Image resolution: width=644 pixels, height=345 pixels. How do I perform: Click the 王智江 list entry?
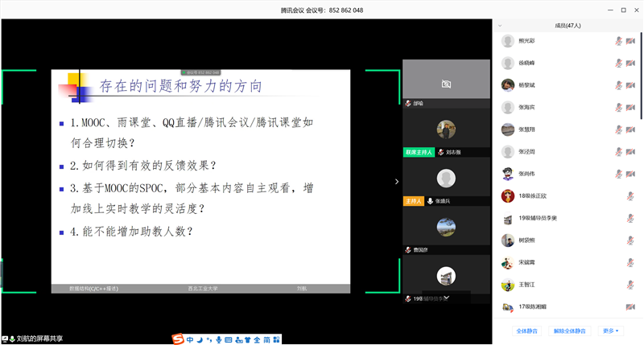tap(568, 285)
